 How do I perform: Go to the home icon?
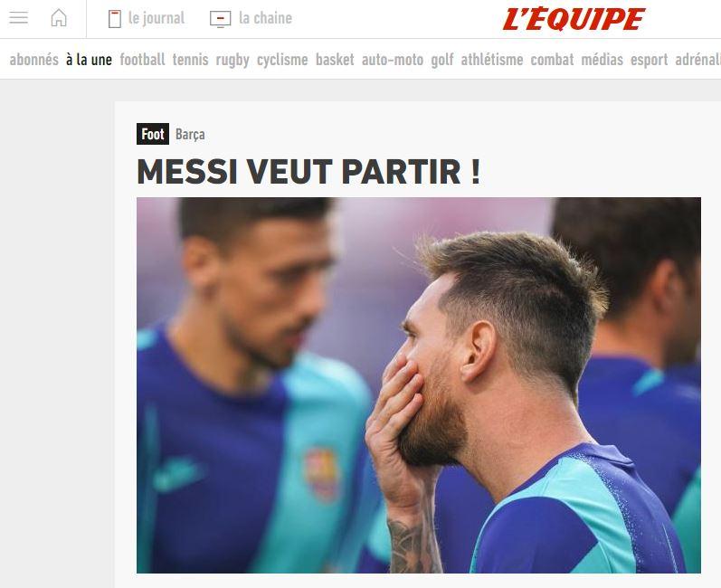pos(59,18)
